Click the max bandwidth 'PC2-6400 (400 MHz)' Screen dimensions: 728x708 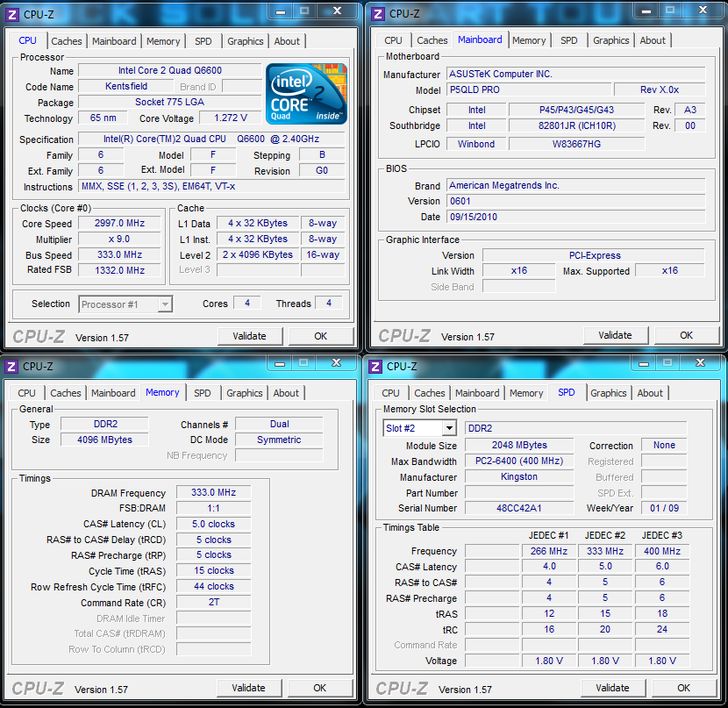(x=519, y=461)
